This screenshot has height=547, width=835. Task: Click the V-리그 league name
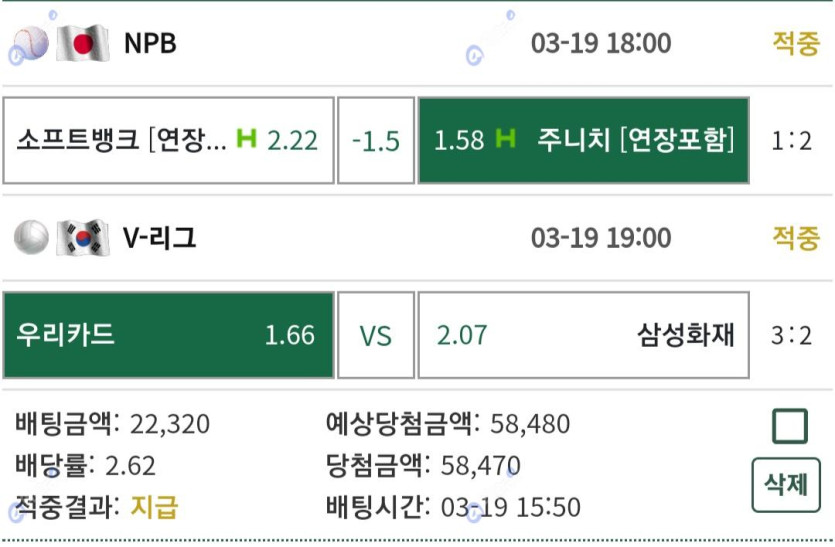(x=160, y=238)
